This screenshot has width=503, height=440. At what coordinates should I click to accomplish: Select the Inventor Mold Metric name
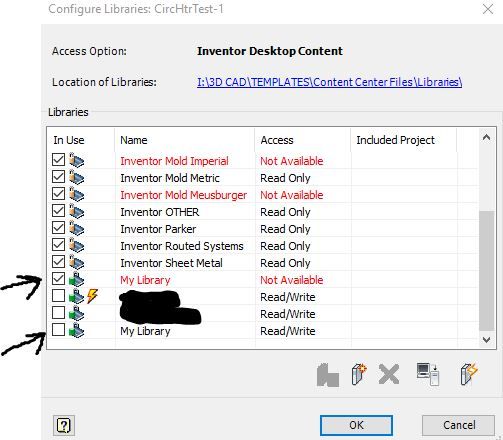pyautogui.click(x=170, y=178)
